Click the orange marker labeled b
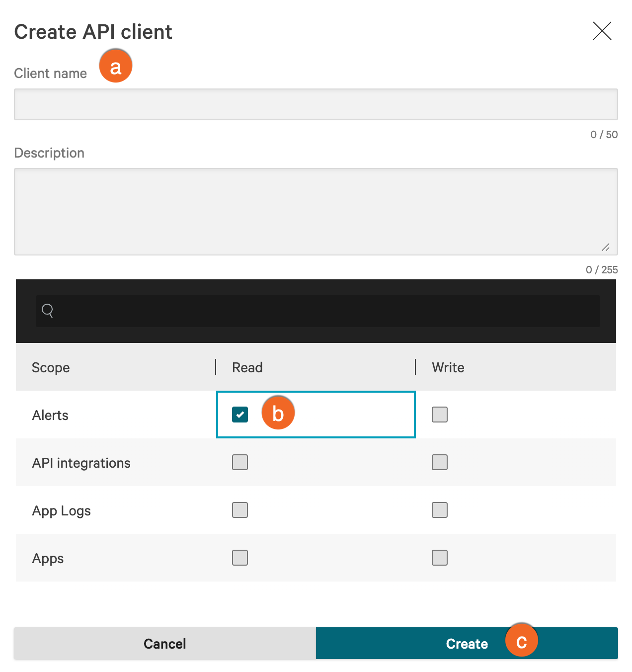Viewport: 632px width, 672px height. [278, 413]
